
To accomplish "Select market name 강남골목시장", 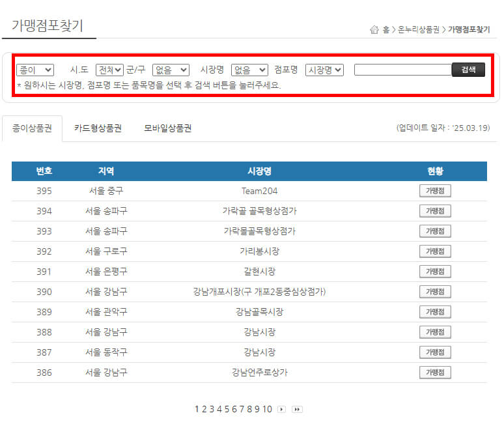I will tap(259, 312).
